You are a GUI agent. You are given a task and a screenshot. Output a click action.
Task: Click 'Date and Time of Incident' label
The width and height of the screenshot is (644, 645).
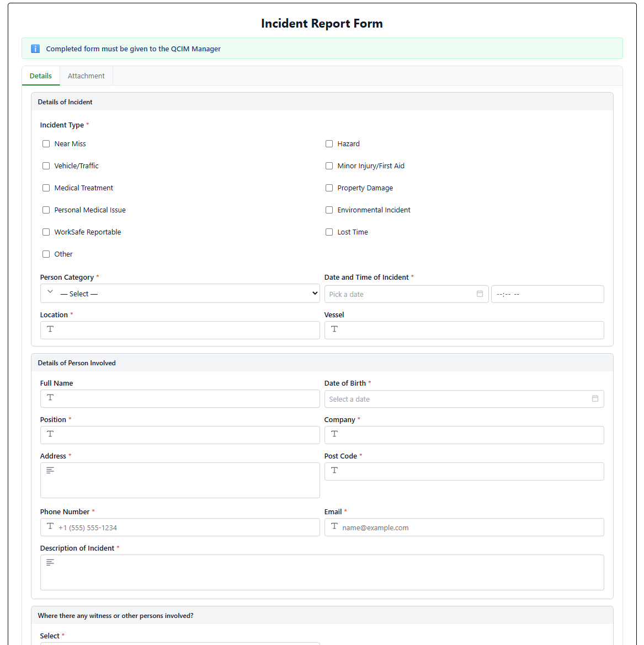click(366, 277)
